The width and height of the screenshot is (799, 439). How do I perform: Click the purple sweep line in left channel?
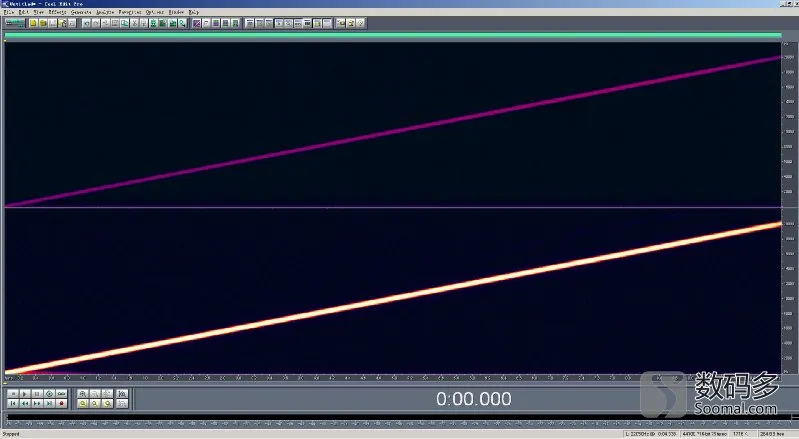393,132
